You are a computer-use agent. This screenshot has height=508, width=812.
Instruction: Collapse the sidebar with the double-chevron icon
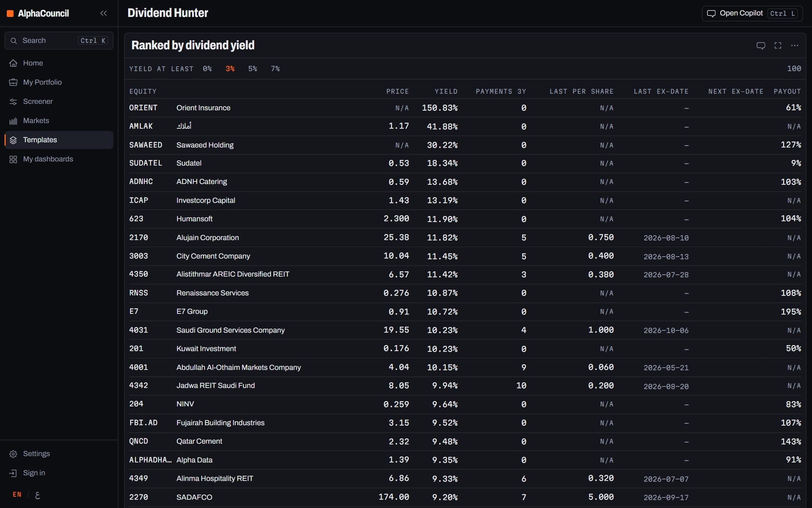coord(104,13)
